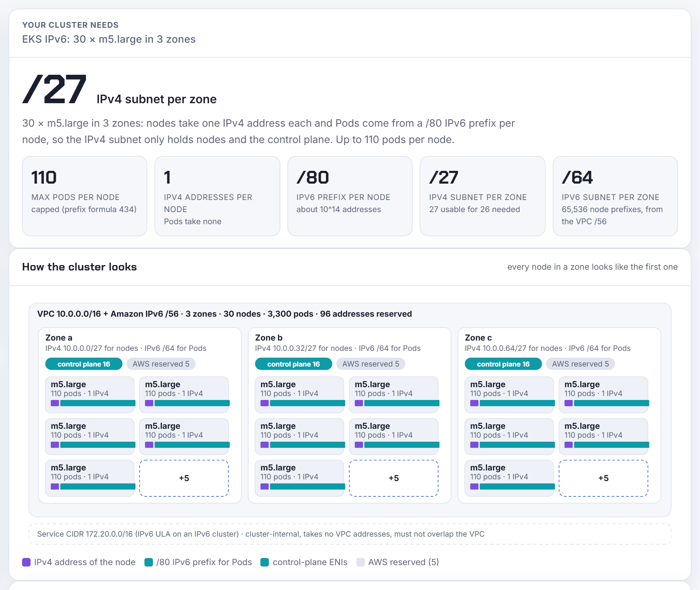Click the '+5' more nodes box in Zone b

394,478
